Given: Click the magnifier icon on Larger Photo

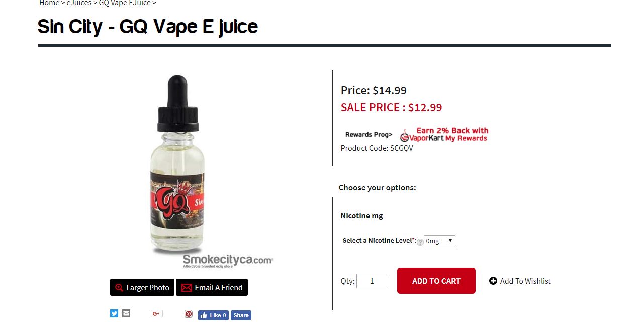Looking at the screenshot, I should coord(119,288).
